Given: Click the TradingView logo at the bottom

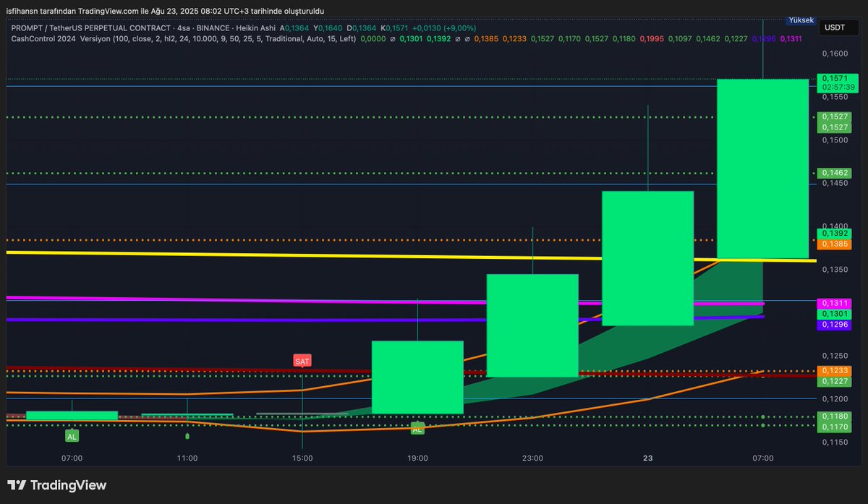Looking at the screenshot, I should pos(57,485).
